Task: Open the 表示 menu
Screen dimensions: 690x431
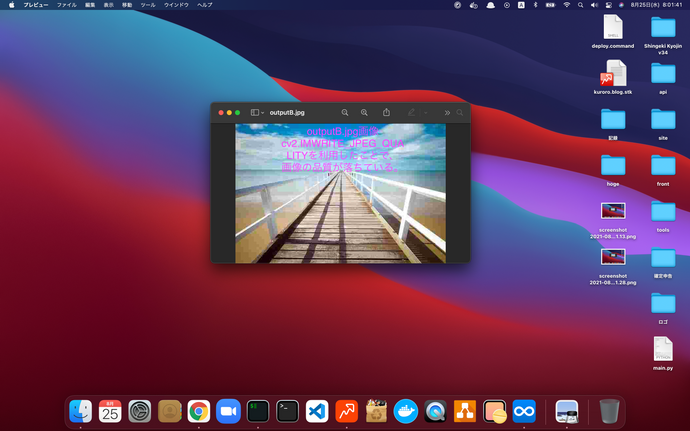Action: [x=108, y=5]
